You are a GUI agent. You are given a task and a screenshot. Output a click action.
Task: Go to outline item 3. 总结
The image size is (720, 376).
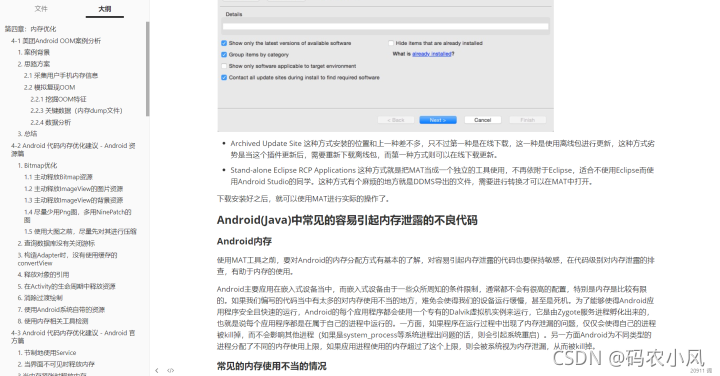[x=27, y=134]
